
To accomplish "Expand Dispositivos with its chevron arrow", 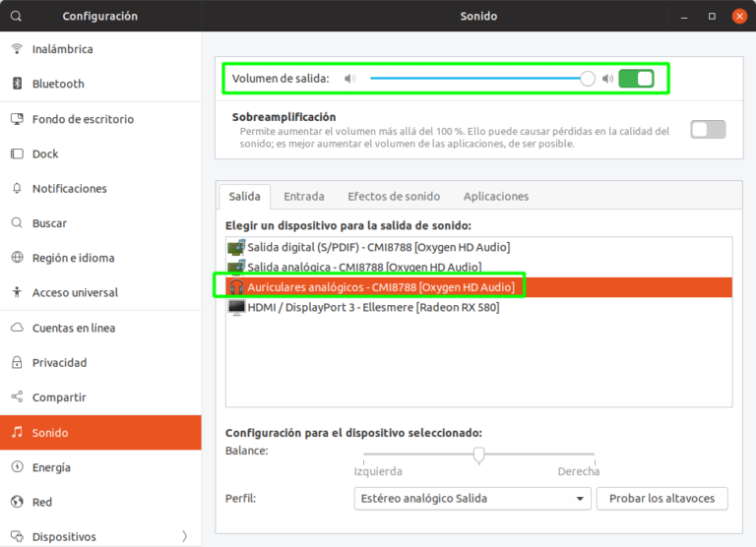I will click(185, 536).
